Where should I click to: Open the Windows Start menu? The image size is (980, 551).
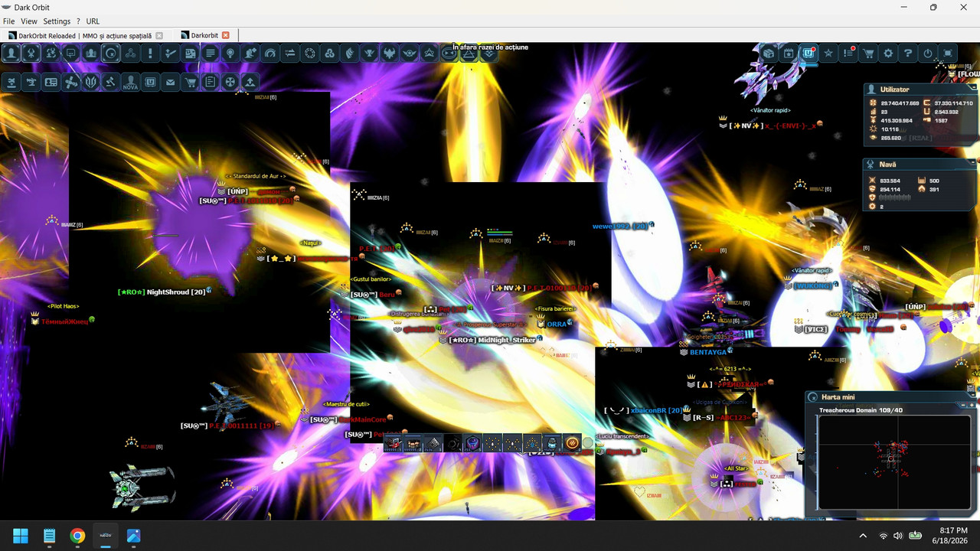[x=21, y=535]
